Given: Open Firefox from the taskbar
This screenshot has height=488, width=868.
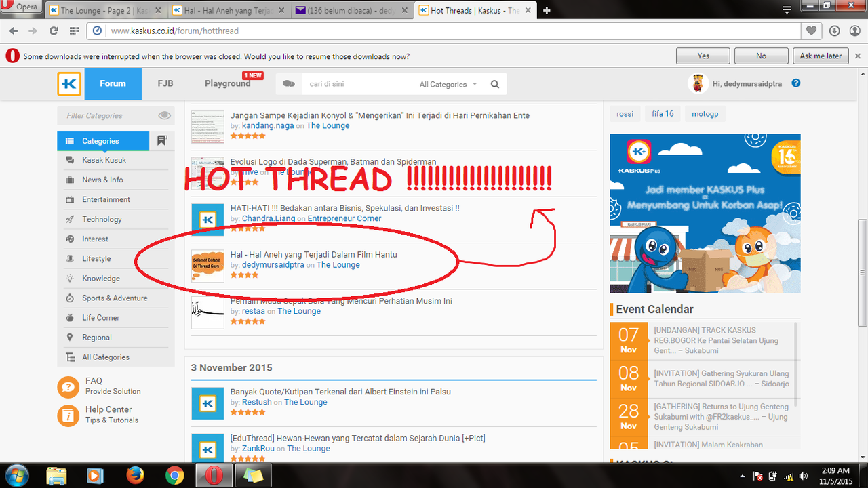Looking at the screenshot, I should point(135,475).
